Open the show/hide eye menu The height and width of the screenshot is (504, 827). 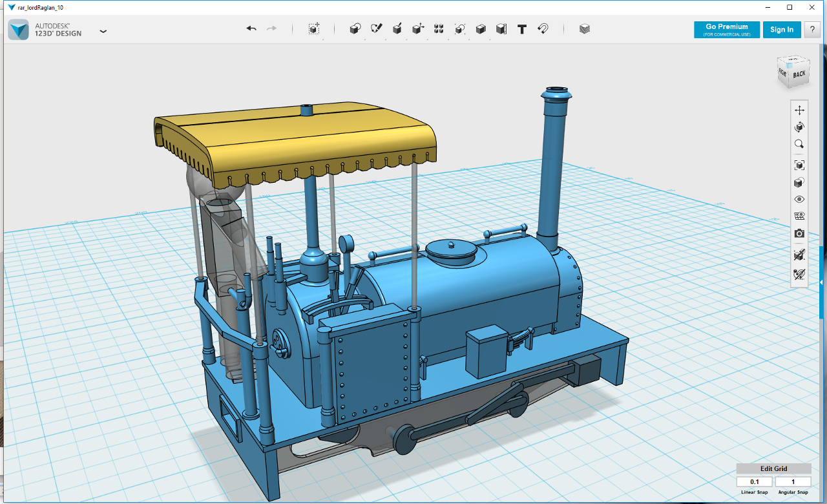point(799,199)
